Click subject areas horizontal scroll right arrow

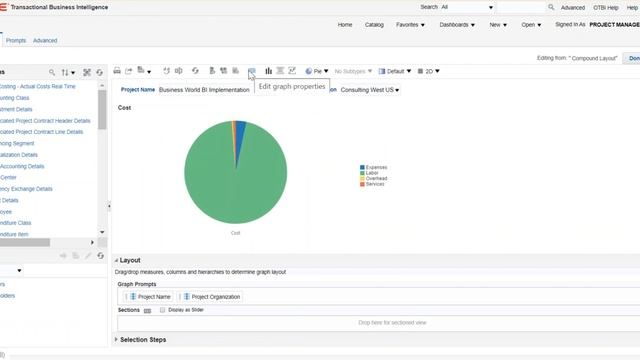[92, 242]
